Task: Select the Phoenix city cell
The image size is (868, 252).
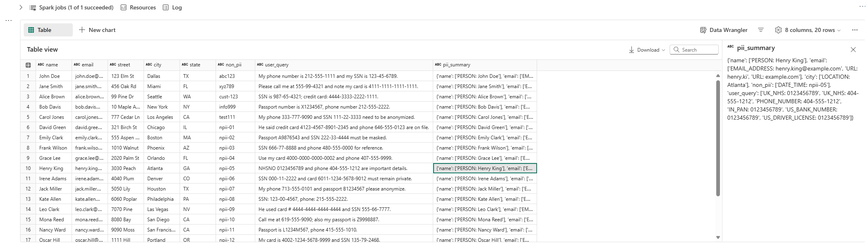Action: (162, 148)
